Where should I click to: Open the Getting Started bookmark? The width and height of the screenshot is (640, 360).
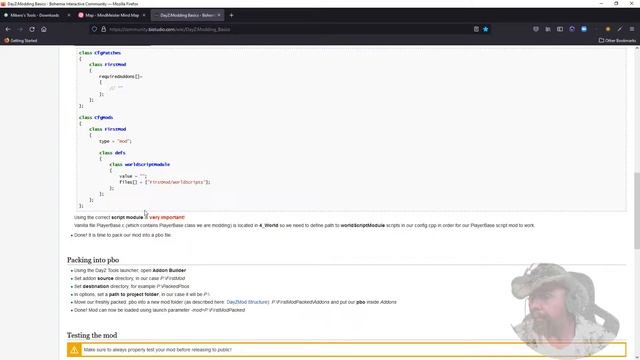click(20, 40)
